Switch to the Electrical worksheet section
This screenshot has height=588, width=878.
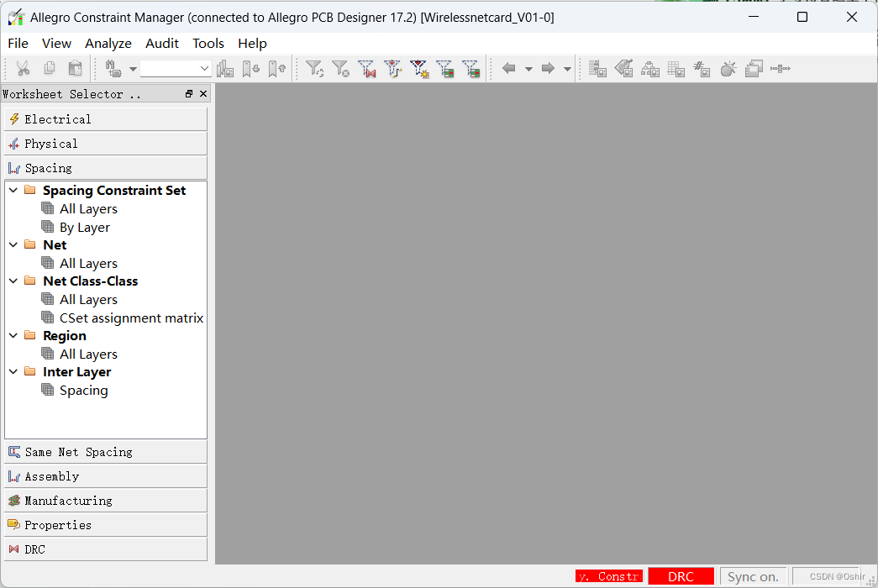pos(105,119)
